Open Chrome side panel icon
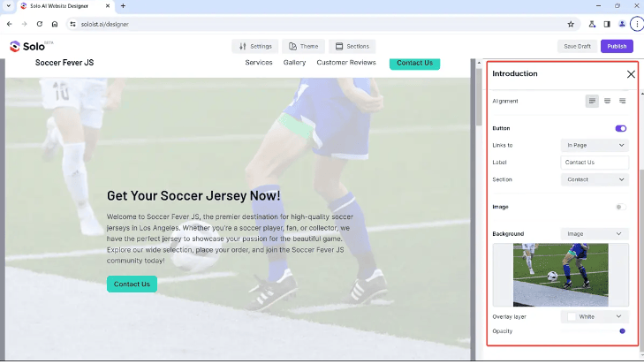The height and width of the screenshot is (364, 644). pyautogui.click(x=607, y=24)
